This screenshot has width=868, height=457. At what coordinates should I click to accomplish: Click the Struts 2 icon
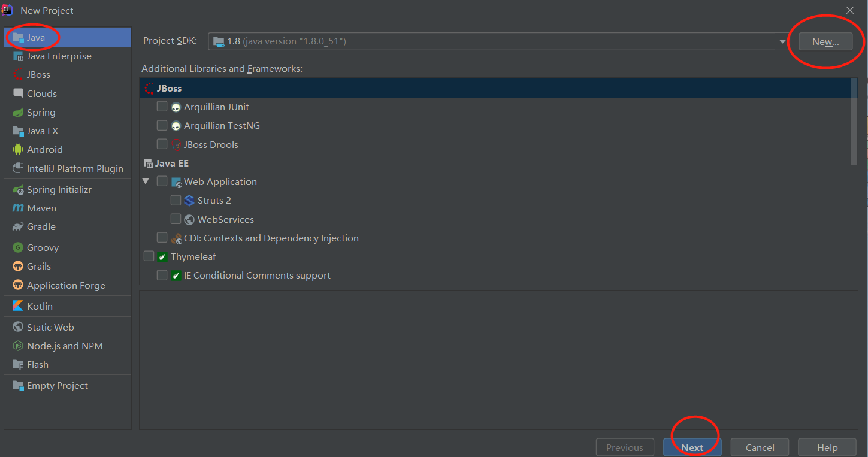pos(189,201)
